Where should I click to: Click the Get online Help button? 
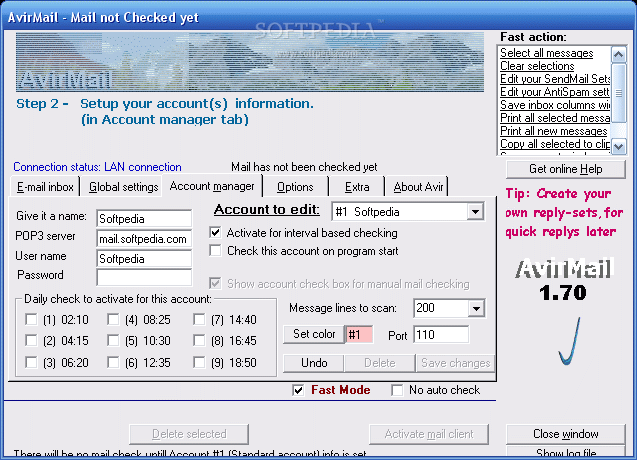[566, 169]
